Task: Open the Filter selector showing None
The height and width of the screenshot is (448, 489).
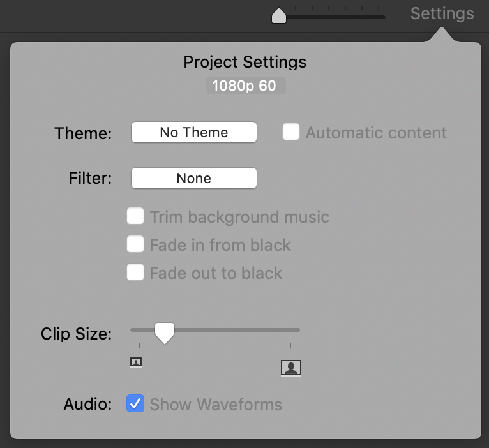Action: coord(194,178)
